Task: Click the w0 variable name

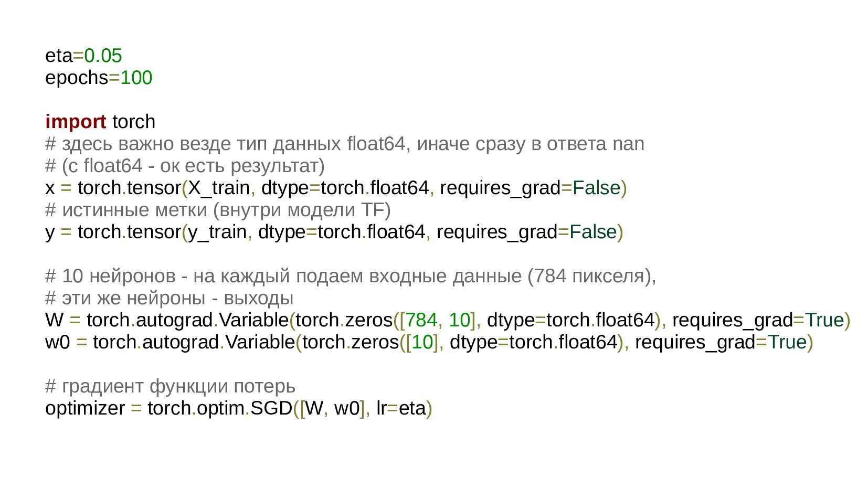Action: coord(58,342)
